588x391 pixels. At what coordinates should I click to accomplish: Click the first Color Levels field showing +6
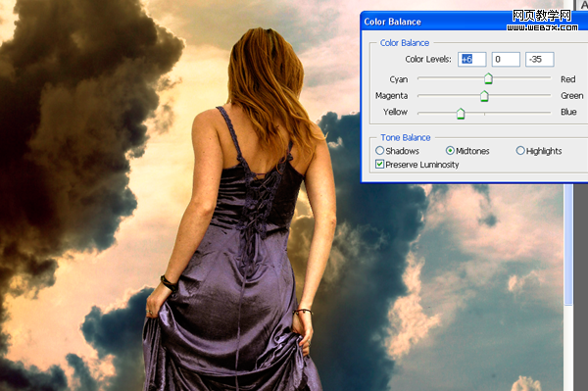tap(471, 59)
